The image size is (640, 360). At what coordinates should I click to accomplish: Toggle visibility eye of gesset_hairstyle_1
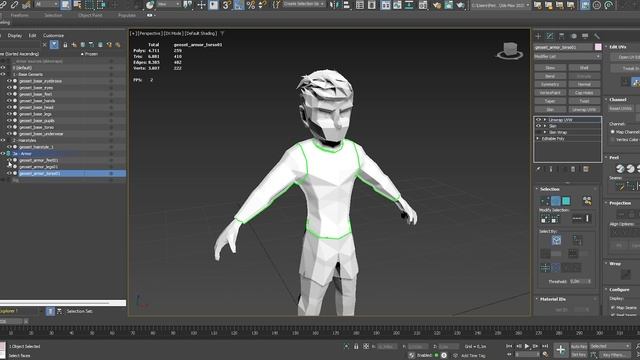pos(9,147)
